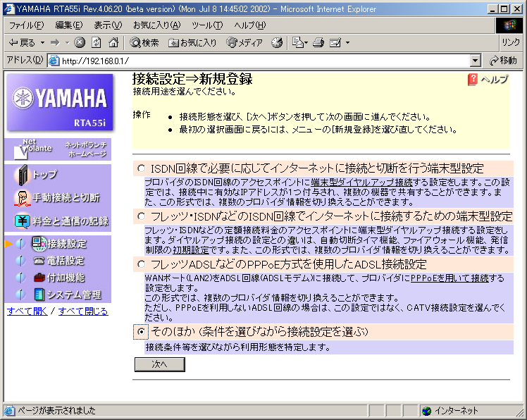This screenshot has width=527, height=420.
Task: Open the ファイル(F) menu
Action: pyautogui.click(x=26, y=25)
